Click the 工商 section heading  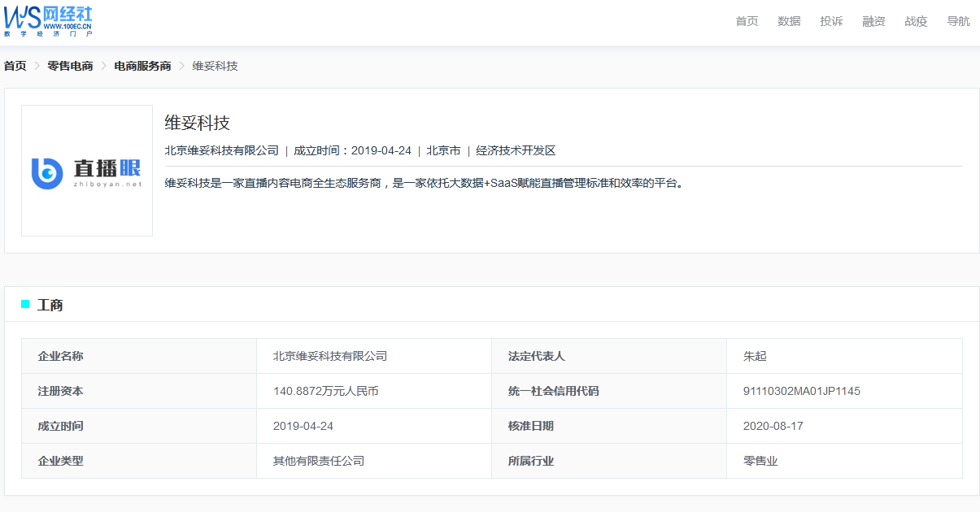[x=50, y=305]
